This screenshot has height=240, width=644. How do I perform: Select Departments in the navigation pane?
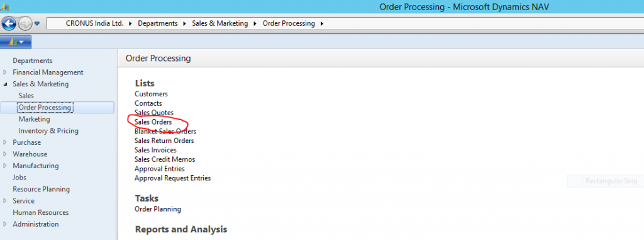(x=33, y=60)
